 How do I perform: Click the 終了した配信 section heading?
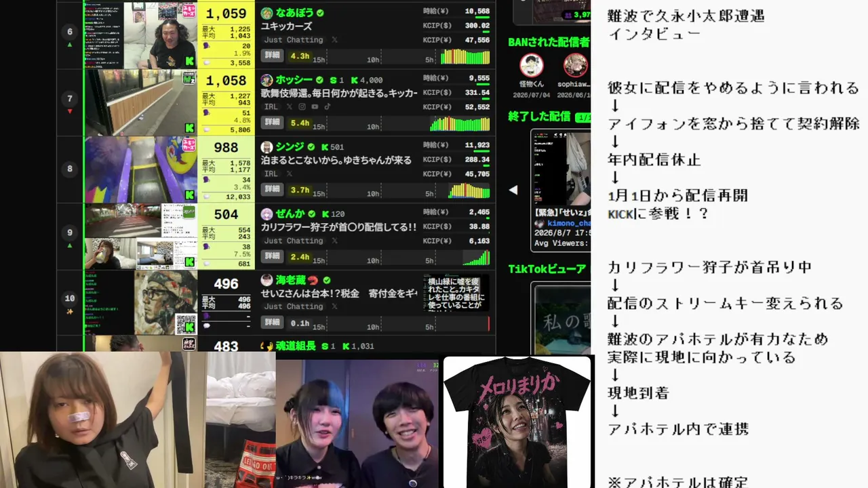pyautogui.click(x=540, y=117)
